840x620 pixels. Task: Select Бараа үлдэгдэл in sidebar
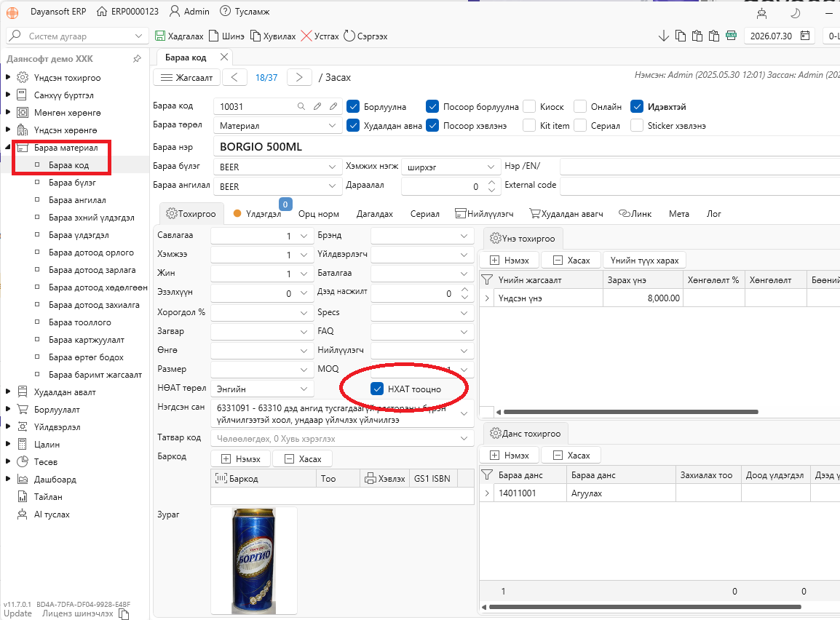click(79, 235)
